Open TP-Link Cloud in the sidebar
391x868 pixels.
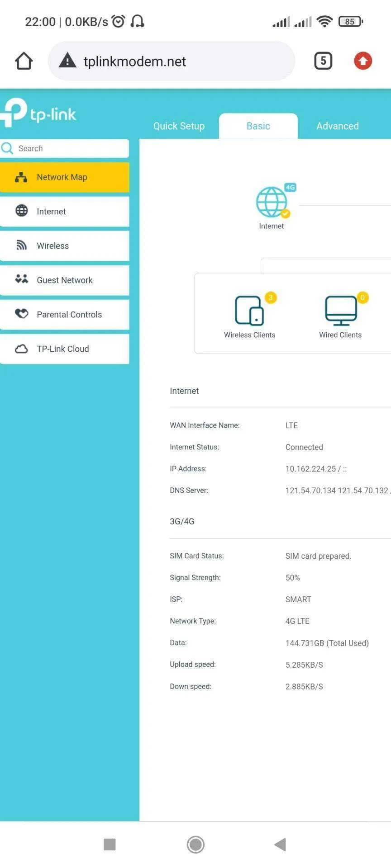coord(65,349)
